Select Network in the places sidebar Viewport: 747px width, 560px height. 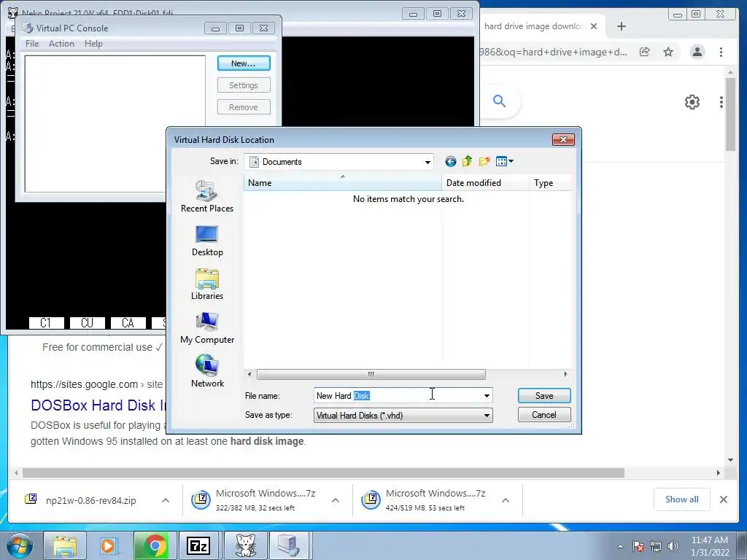[x=206, y=371]
